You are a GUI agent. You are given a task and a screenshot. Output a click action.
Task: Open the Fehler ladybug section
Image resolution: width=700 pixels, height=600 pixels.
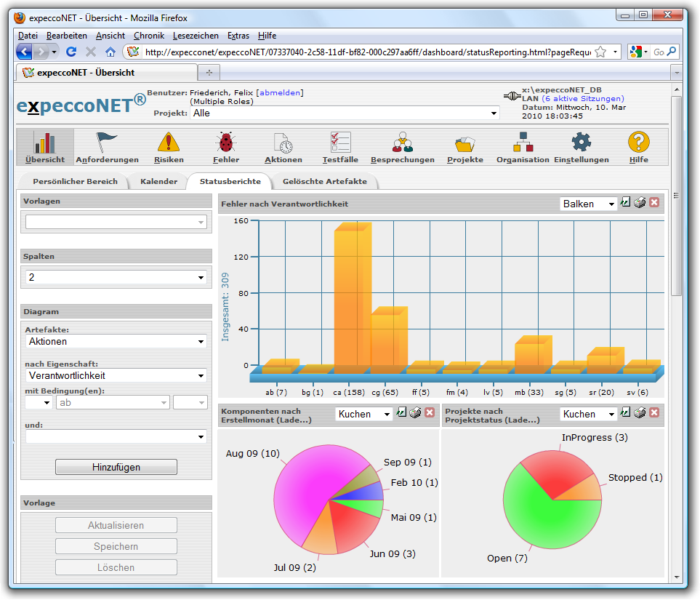(226, 147)
